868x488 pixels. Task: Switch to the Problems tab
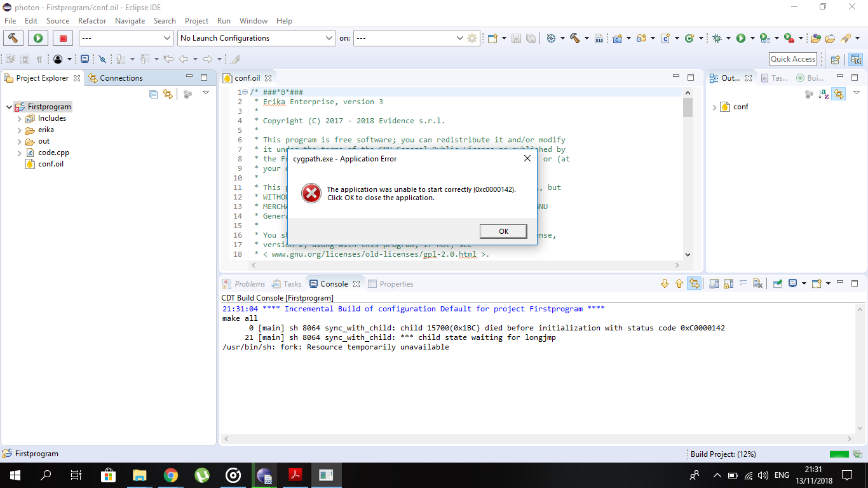click(243, 284)
